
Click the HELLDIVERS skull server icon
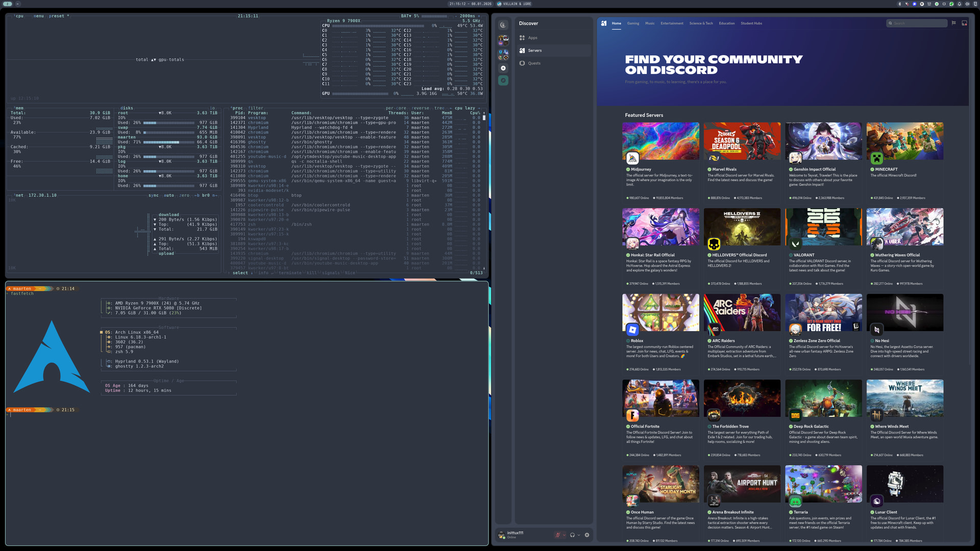pos(714,244)
